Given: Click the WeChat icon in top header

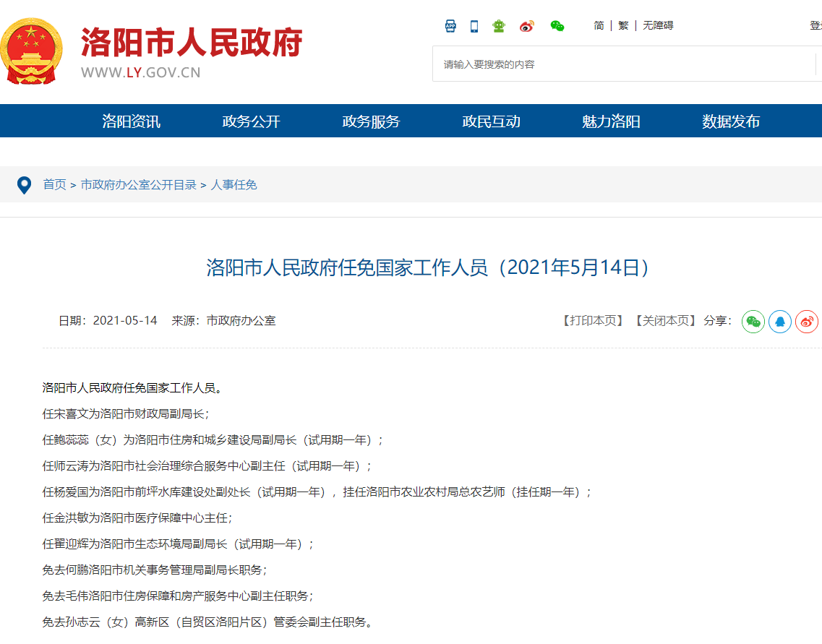Looking at the screenshot, I should point(557,26).
